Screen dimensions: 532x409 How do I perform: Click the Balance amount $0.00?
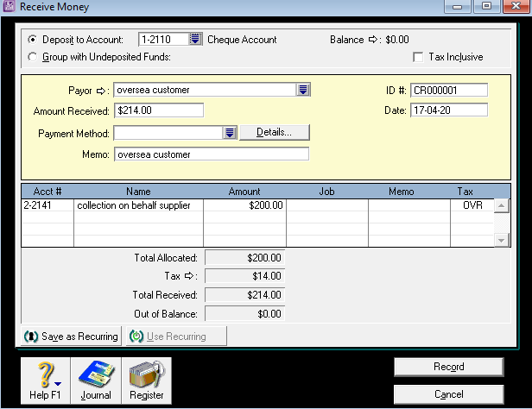click(397, 40)
